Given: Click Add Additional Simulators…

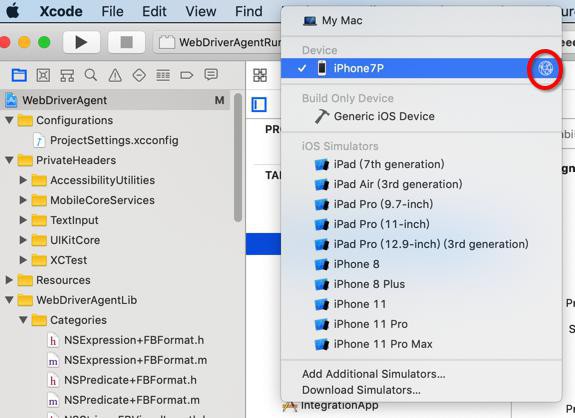Looking at the screenshot, I should click(421, 374).
